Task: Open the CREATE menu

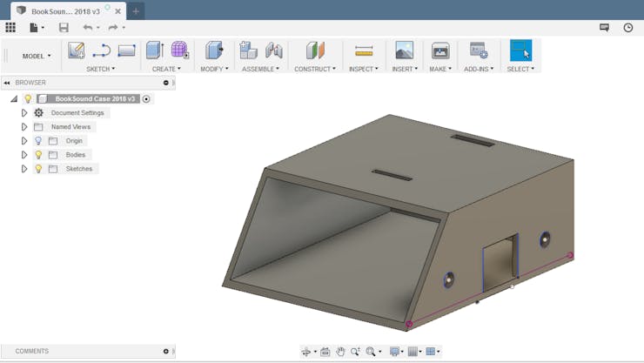Action: (x=166, y=69)
